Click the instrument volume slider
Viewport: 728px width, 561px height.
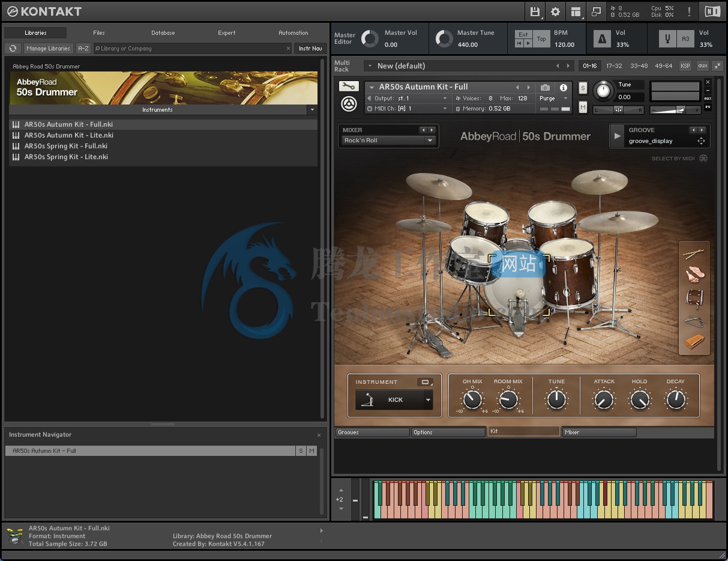tap(676, 110)
